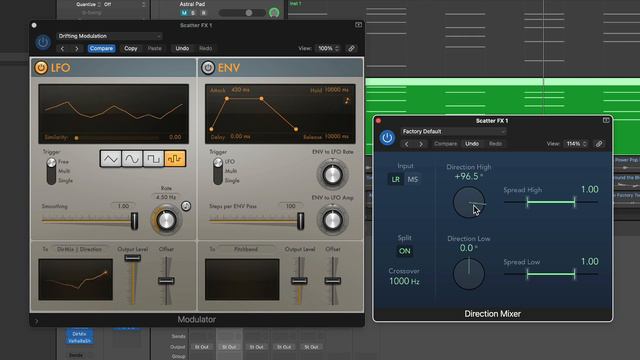The height and width of the screenshot is (360, 640).
Task: Open the Direction Mixer View 114% dropdown
Action: pyautogui.click(x=576, y=144)
